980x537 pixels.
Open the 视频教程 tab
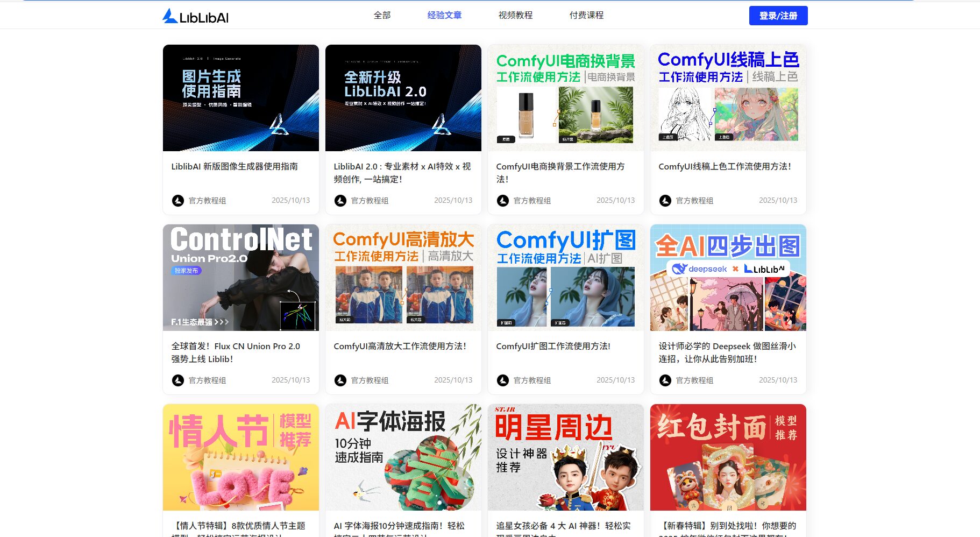tap(515, 16)
